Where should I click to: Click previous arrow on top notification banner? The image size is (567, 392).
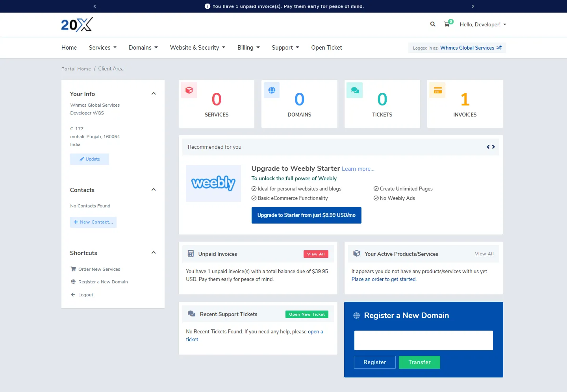point(95,6)
